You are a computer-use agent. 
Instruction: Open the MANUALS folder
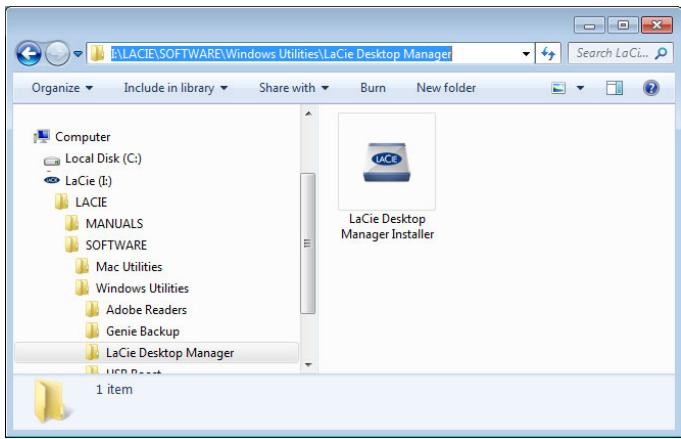pyautogui.click(x=114, y=224)
